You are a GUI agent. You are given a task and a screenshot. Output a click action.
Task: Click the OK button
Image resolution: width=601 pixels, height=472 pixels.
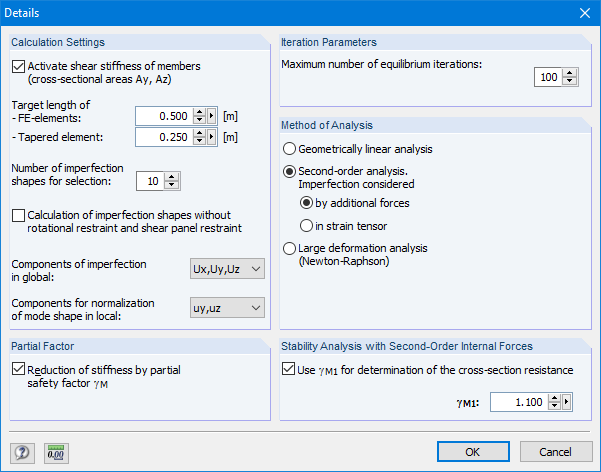point(473,451)
